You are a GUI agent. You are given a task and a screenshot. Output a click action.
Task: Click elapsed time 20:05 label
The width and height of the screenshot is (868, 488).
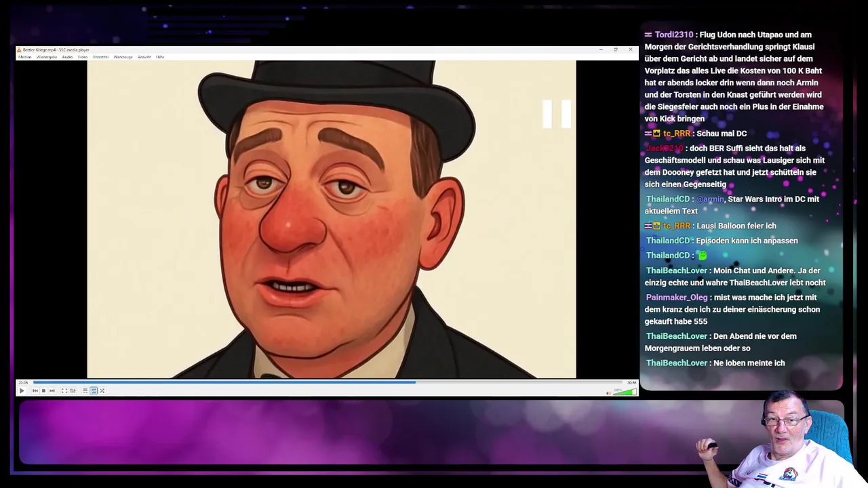23,382
